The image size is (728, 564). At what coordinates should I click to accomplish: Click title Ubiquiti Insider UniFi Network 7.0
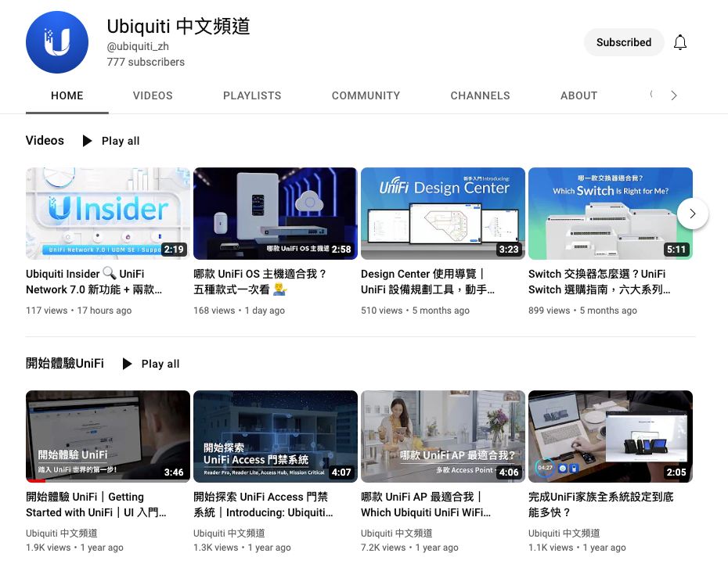[x=94, y=282]
